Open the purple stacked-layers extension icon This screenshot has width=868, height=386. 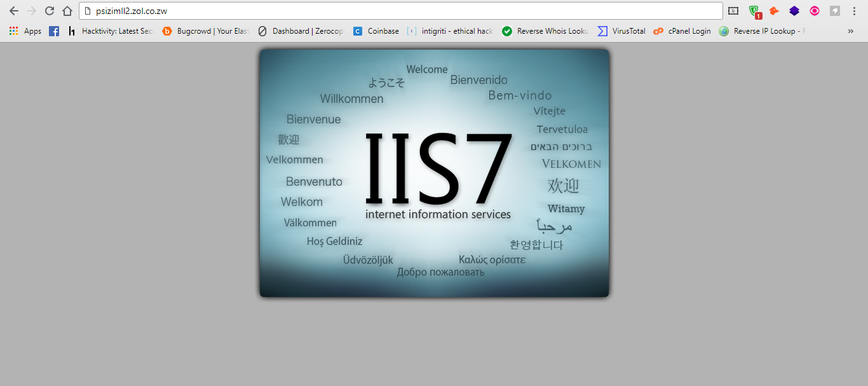point(794,11)
